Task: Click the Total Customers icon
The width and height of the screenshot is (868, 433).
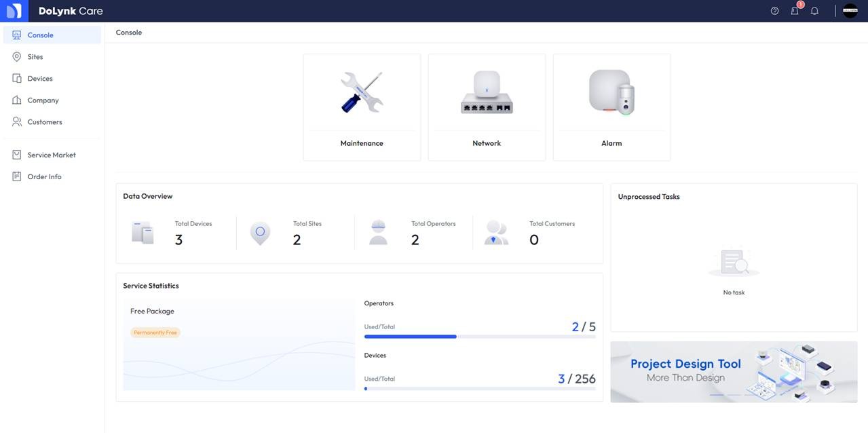Action: [496, 233]
